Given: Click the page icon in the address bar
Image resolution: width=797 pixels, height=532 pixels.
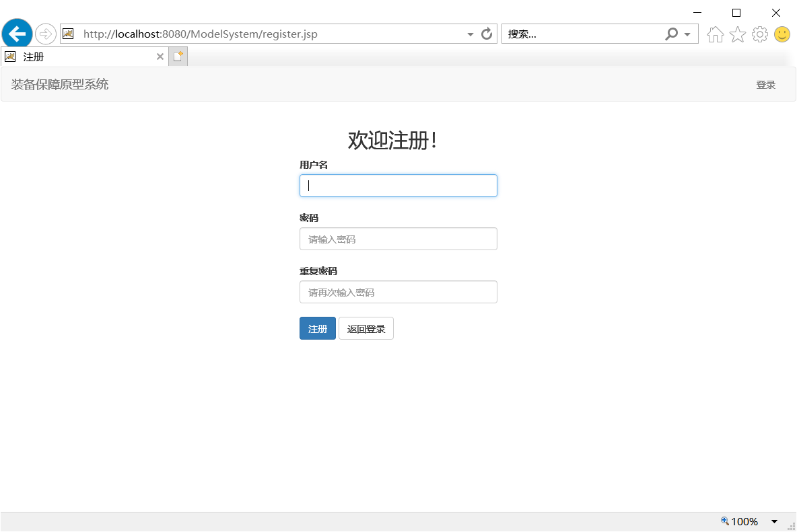Looking at the screenshot, I should coord(68,33).
